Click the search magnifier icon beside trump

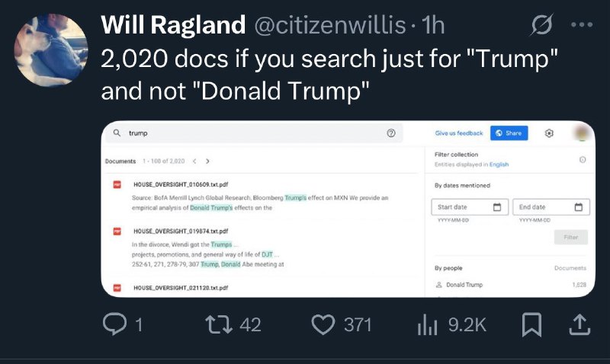click(x=117, y=133)
